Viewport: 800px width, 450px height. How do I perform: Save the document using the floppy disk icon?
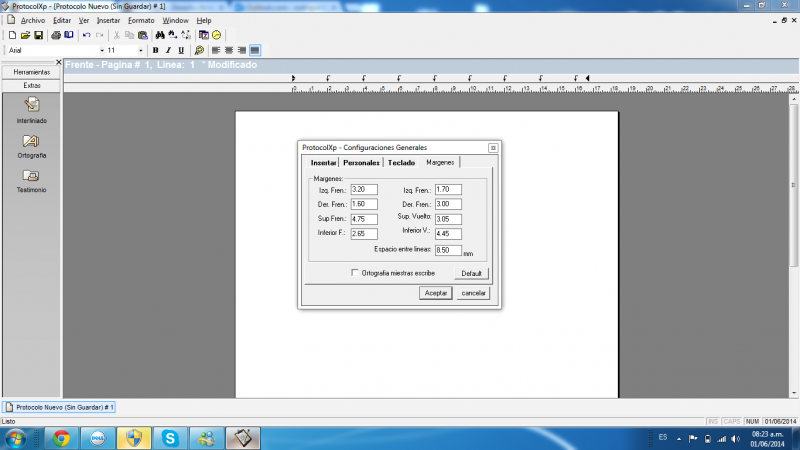[x=38, y=35]
